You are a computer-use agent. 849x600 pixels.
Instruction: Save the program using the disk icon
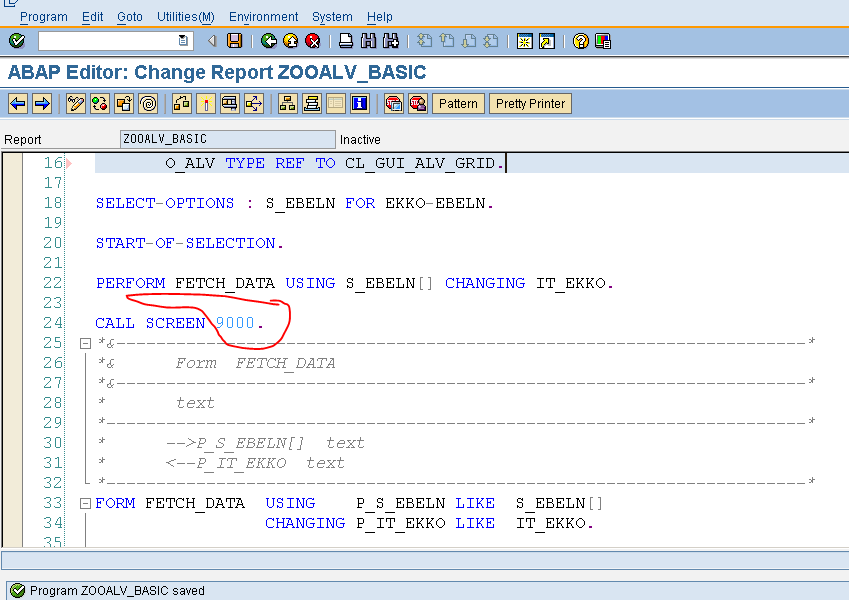pos(234,41)
